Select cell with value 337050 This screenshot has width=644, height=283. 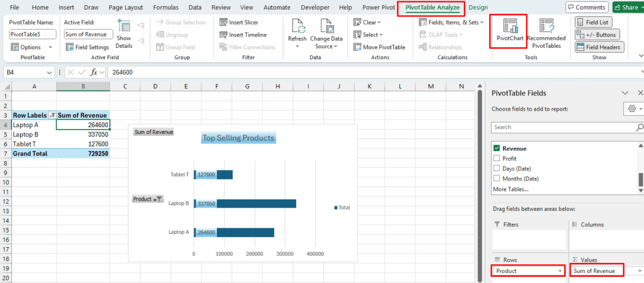[84, 135]
